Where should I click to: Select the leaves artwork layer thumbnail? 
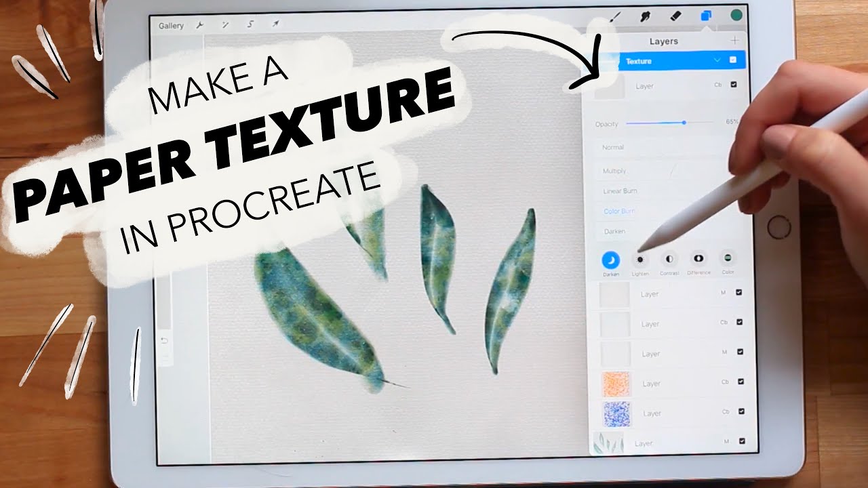pyautogui.click(x=607, y=443)
